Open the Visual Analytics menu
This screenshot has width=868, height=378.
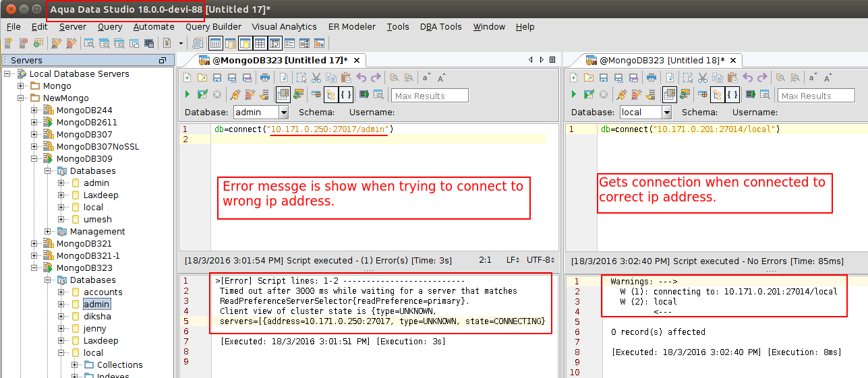point(284,27)
